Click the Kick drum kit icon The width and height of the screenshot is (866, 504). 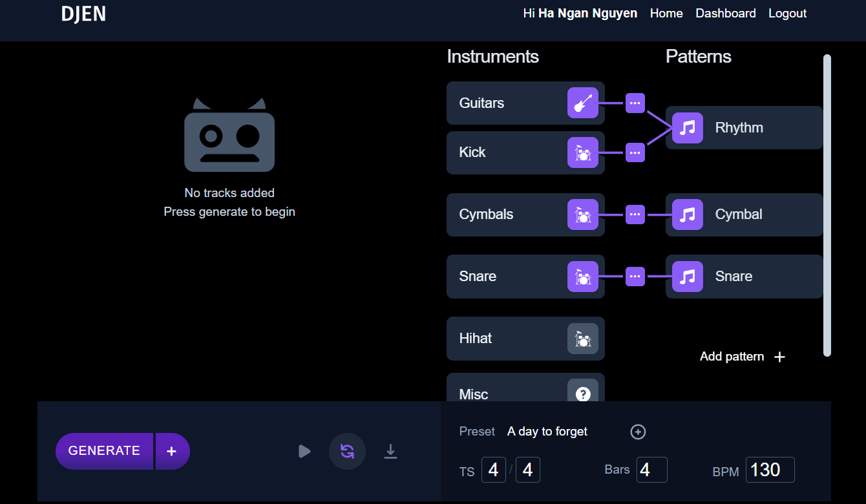pos(583,152)
